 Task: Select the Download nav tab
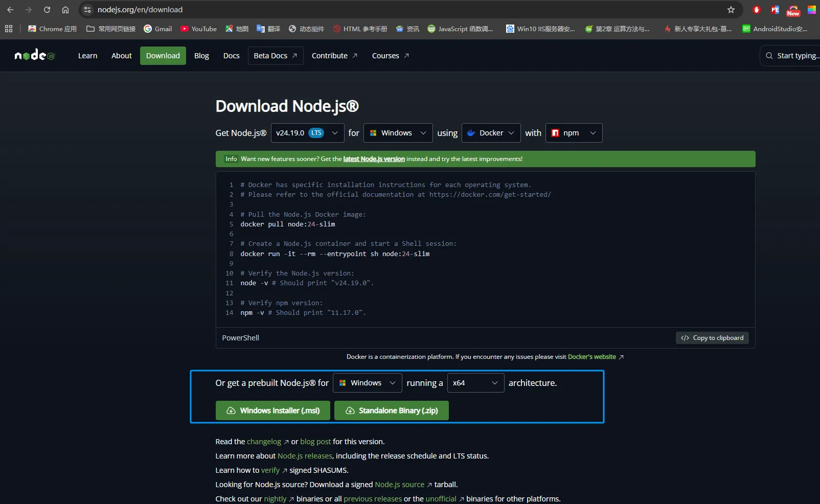pos(163,56)
